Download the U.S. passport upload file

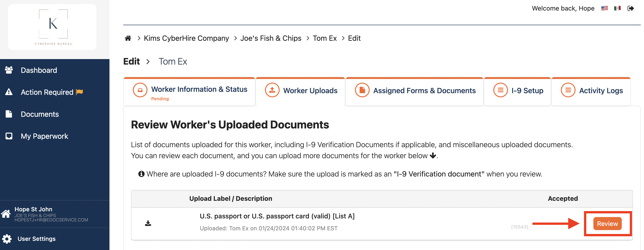click(x=148, y=223)
